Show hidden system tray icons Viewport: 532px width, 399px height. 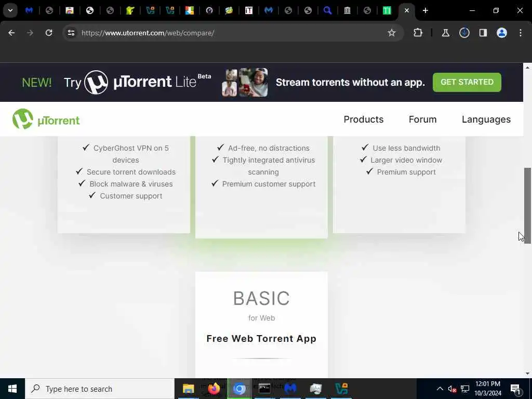tap(440, 389)
